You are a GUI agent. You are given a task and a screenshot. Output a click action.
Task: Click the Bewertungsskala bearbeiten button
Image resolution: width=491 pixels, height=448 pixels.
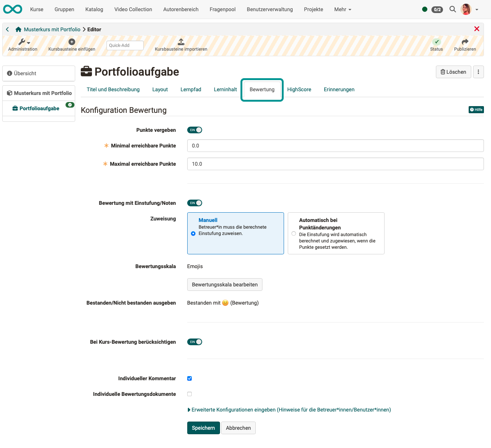pyautogui.click(x=224, y=284)
